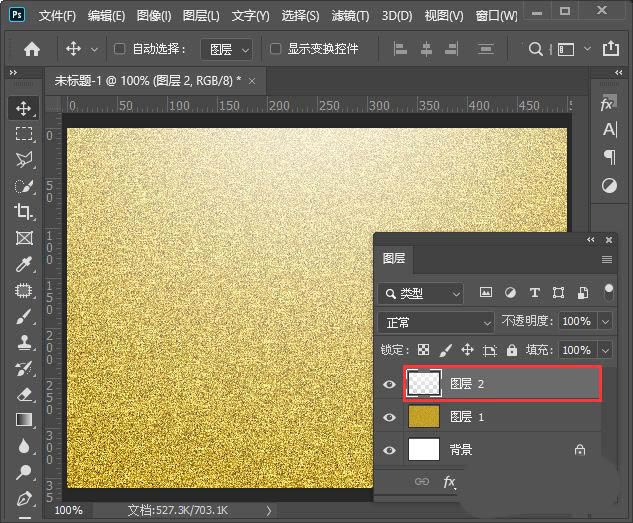Select the History Brush tool
This screenshot has height=523, width=633.
[x=24, y=368]
